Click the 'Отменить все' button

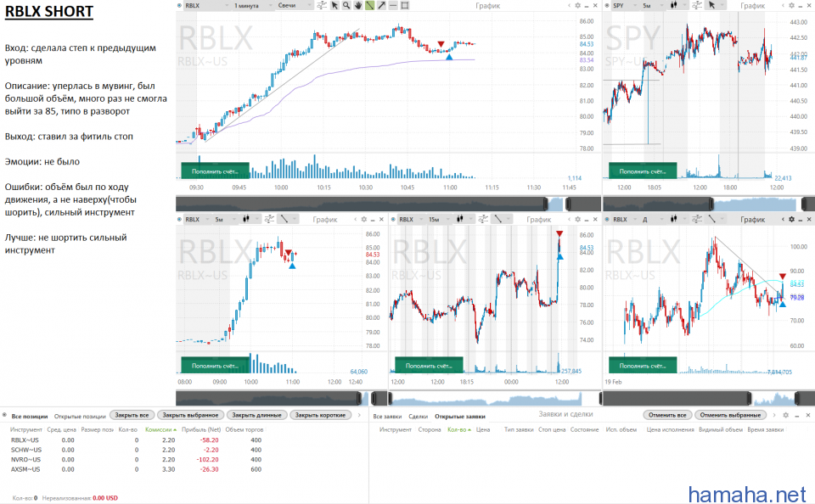(x=667, y=415)
